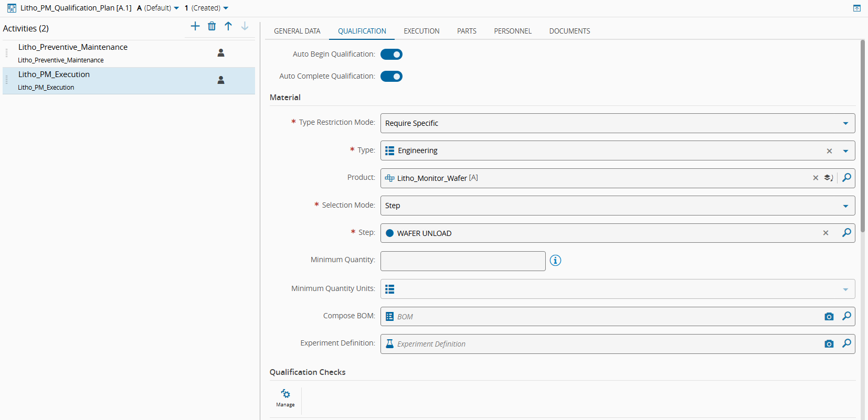The height and width of the screenshot is (420, 868).
Task: Expand the Selection Mode dropdown
Action: pos(845,206)
